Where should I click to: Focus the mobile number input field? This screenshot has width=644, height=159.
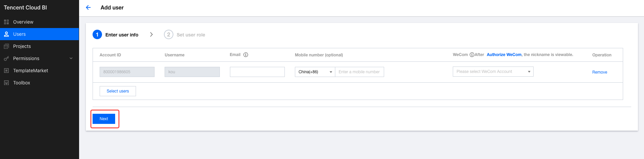[359, 72]
